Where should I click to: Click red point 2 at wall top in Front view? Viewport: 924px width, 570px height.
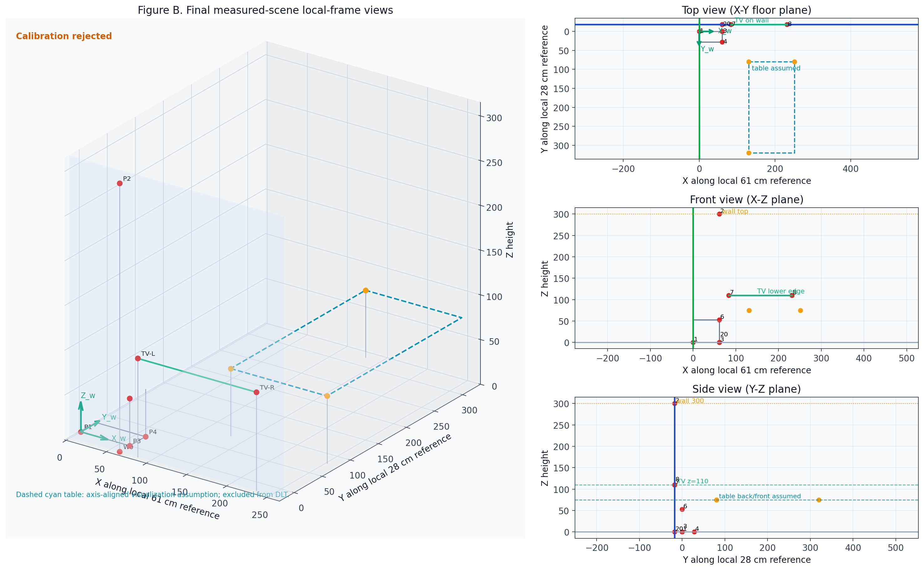pos(720,214)
